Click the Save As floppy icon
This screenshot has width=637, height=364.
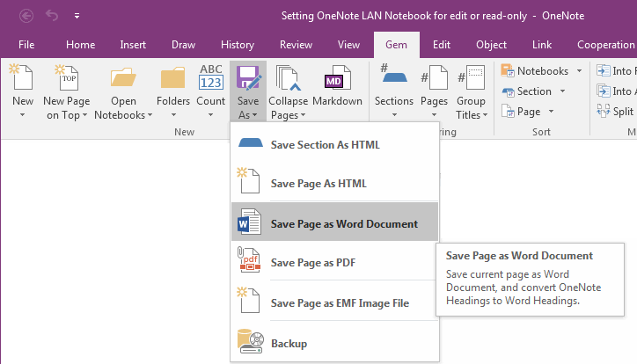click(x=248, y=77)
